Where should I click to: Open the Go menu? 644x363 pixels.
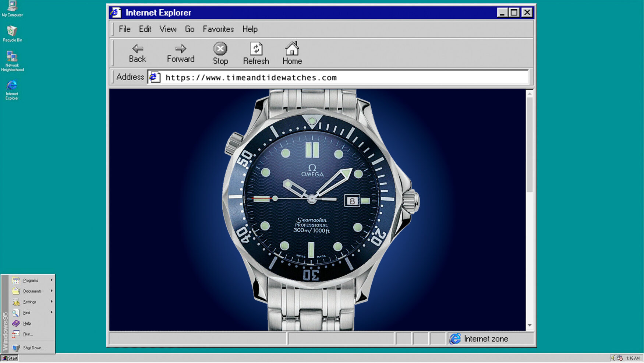tap(190, 29)
